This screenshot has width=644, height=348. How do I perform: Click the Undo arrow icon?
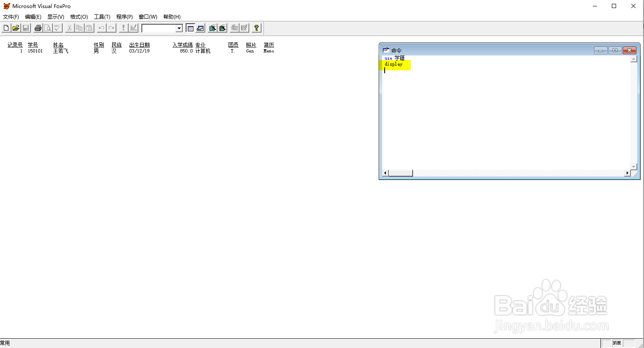pyautogui.click(x=102, y=28)
